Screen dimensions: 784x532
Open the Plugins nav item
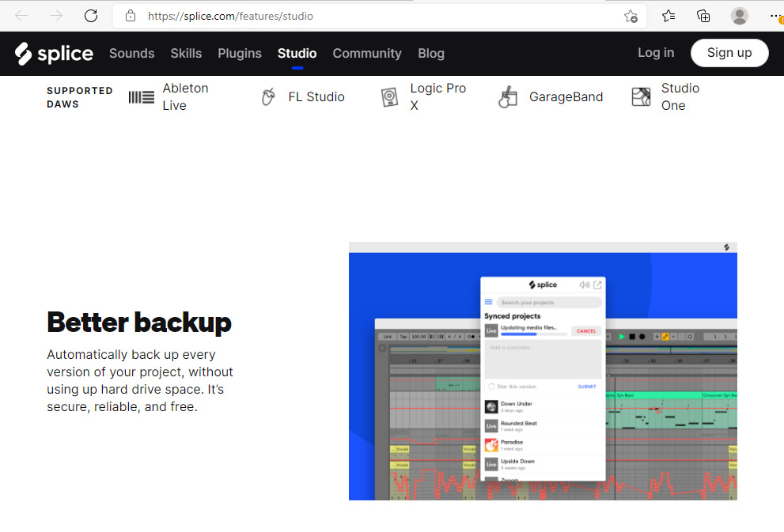coord(240,54)
